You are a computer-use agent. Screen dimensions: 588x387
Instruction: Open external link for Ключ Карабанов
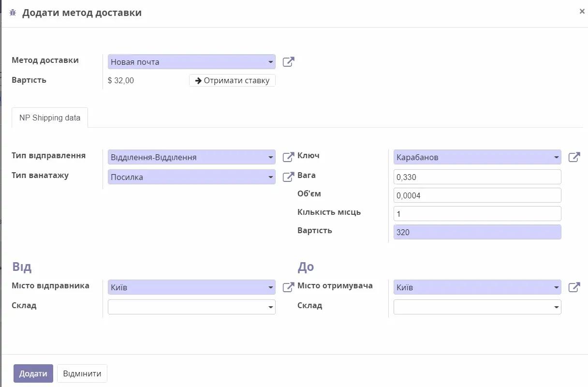coord(574,157)
